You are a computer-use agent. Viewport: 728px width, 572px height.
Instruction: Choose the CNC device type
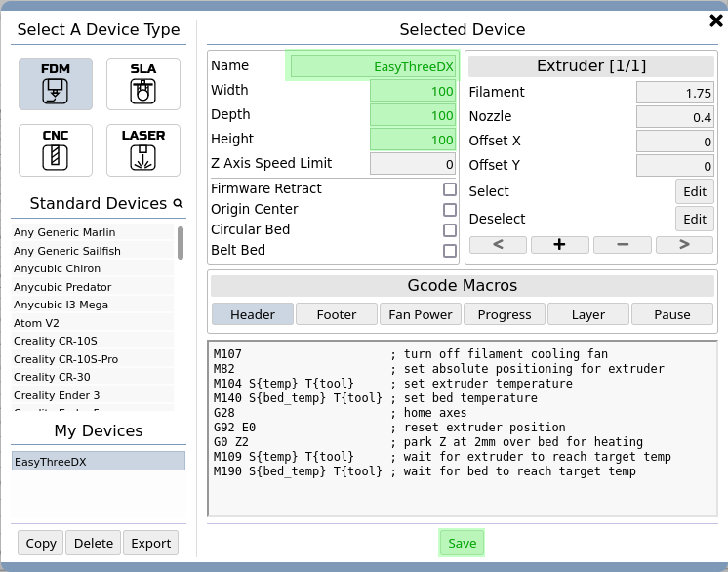pos(56,149)
